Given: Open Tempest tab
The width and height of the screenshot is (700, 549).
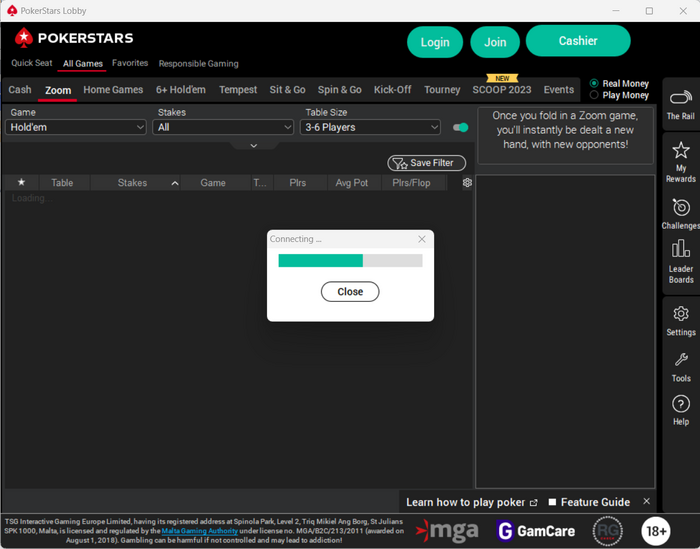Looking at the screenshot, I should click(238, 90).
